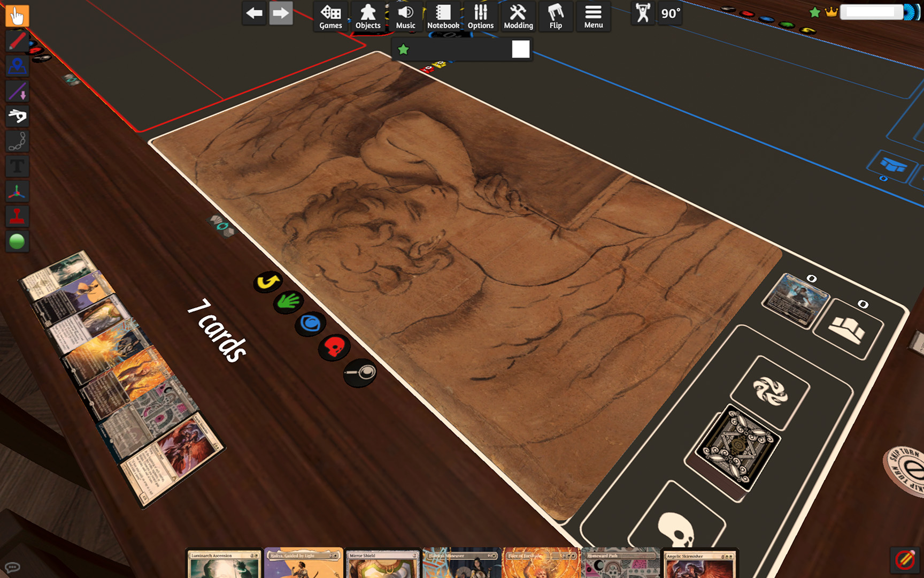Viewport: 924px width, 578px height.
Task: Select the red Draw pencil tool
Action: pyautogui.click(x=17, y=41)
